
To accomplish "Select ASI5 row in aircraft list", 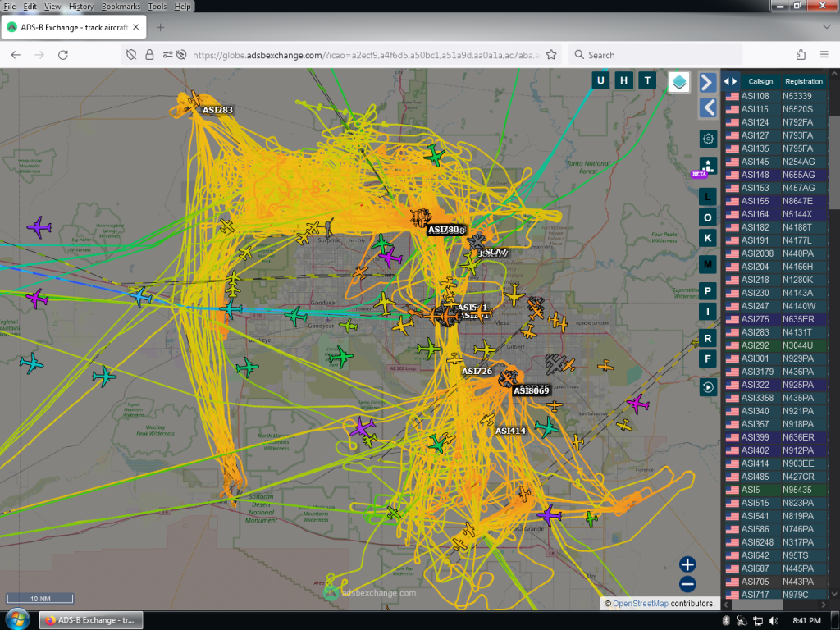I will tap(776, 490).
